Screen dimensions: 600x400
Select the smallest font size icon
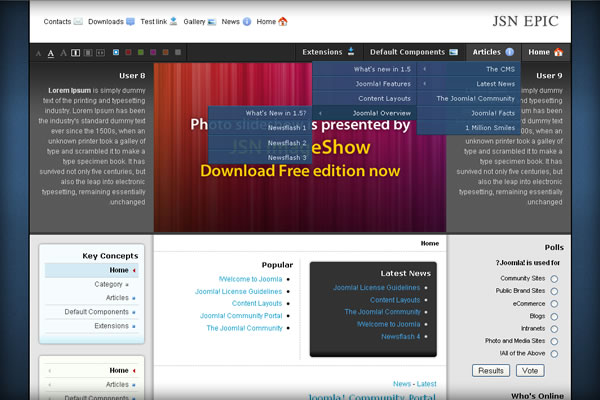(x=38, y=52)
